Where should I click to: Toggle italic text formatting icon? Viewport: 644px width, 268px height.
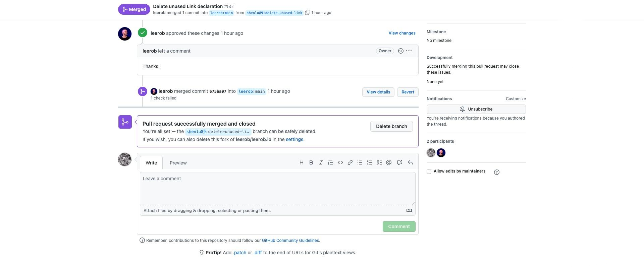point(321,163)
